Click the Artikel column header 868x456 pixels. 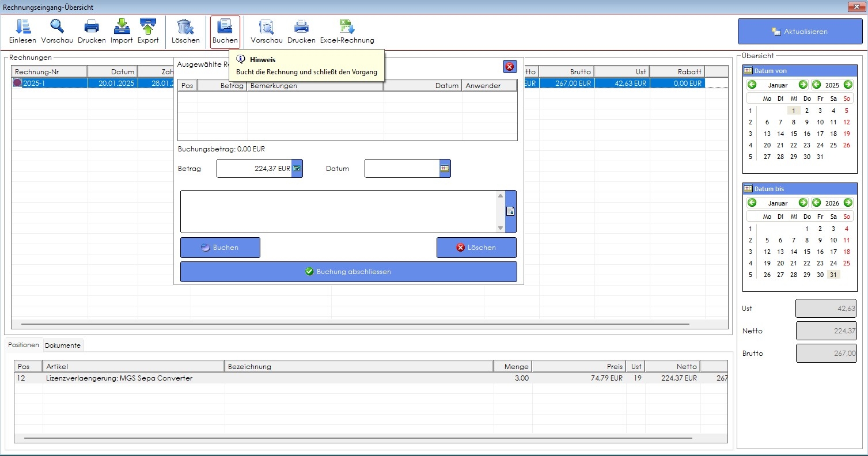(x=133, y=367)
